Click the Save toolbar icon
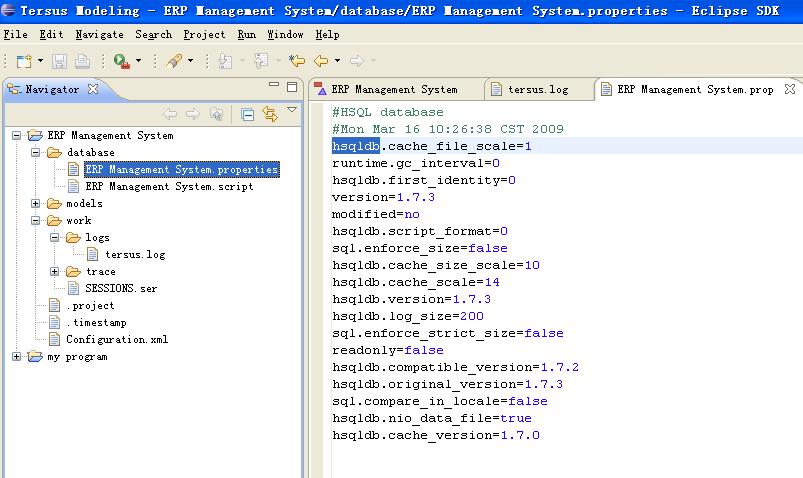The width and height of the screenshot is (803, 478). click(x=58, y=61)
